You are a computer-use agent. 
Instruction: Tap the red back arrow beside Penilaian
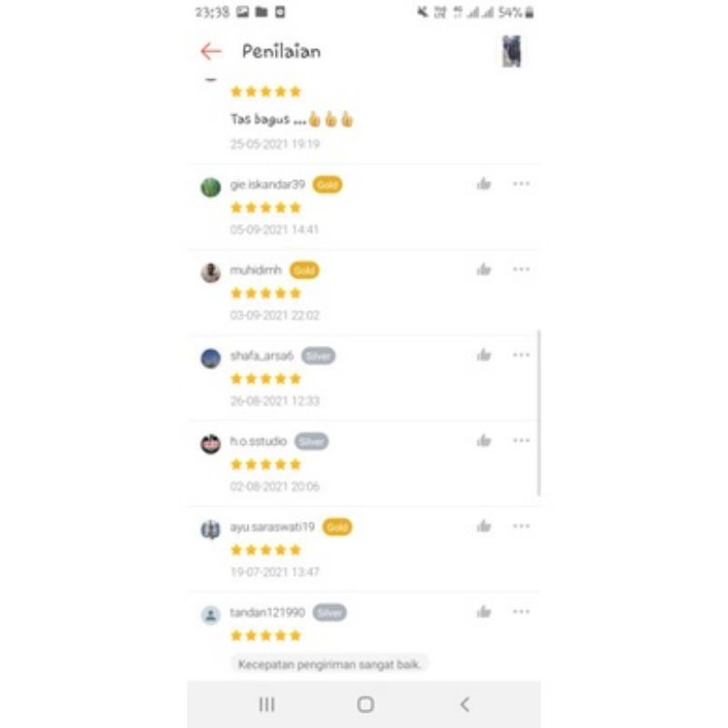(211, 51)
